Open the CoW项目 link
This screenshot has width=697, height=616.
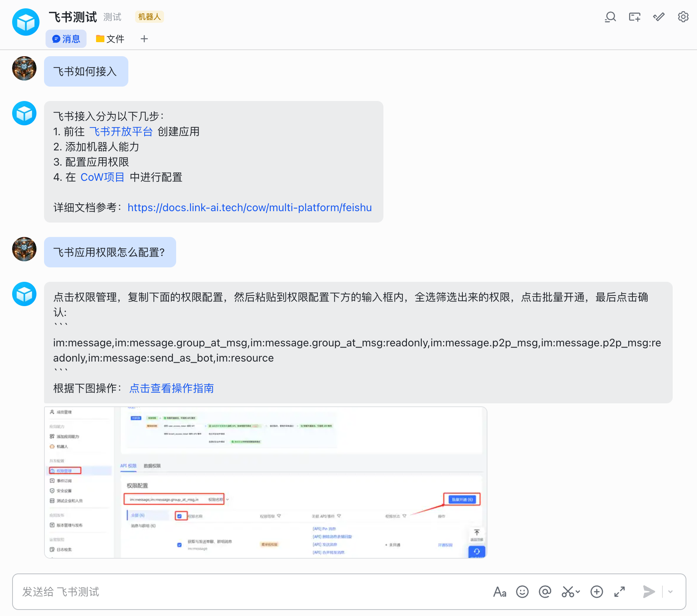102,177
